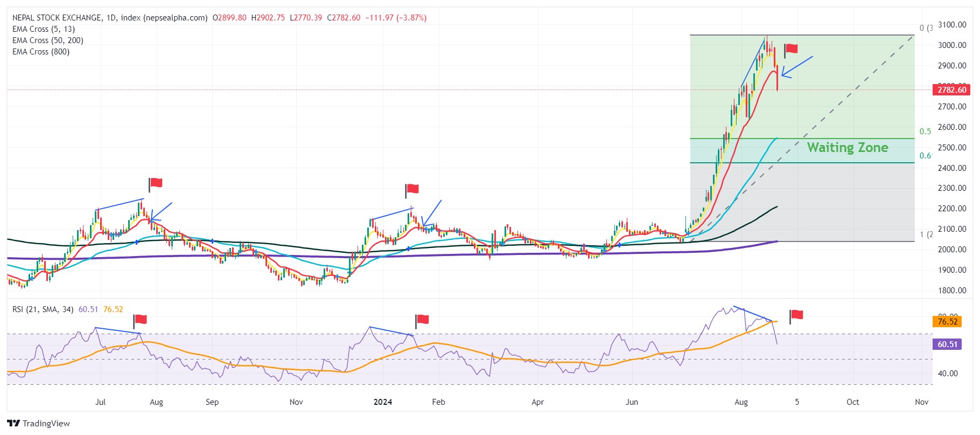Click the TradingView logo

click(x=39, y=423)
